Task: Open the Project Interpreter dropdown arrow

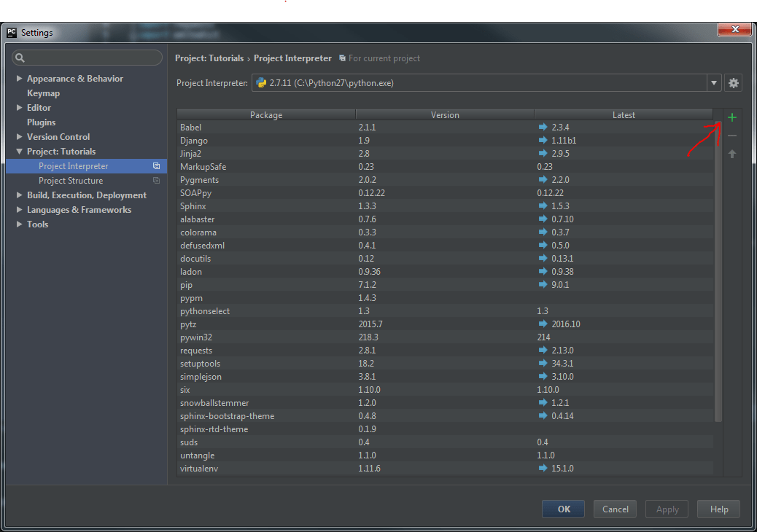Action: tap(713, 83)
